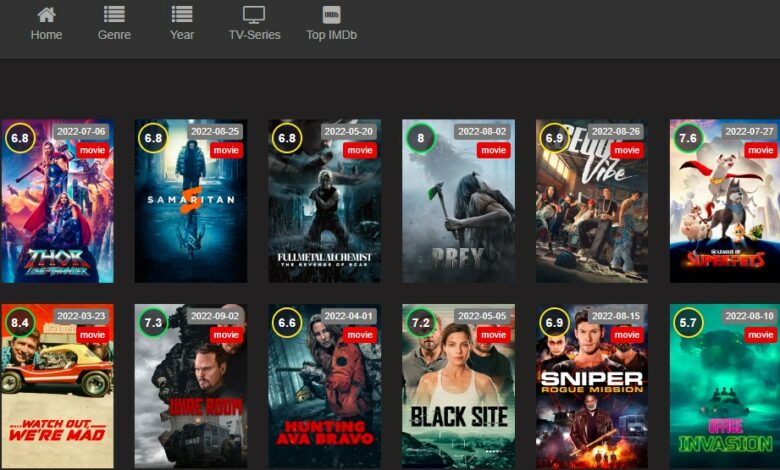
Task: Open the Wire Room movie poster
Action: coord(191,386)
